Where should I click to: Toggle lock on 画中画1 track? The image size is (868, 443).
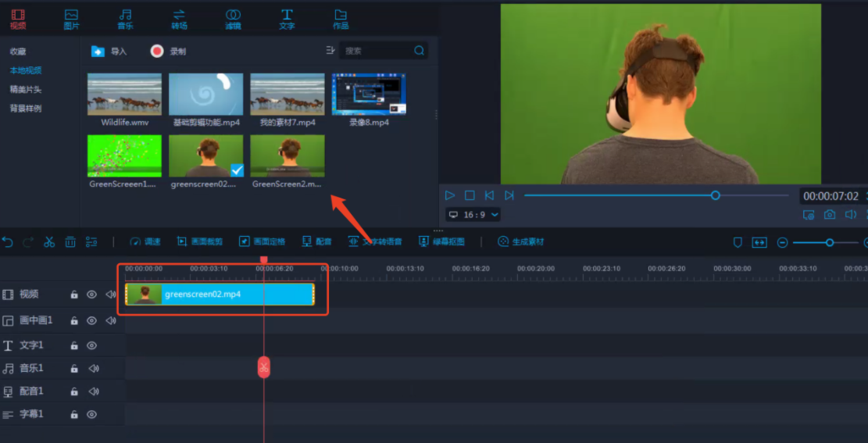point(74,320)
